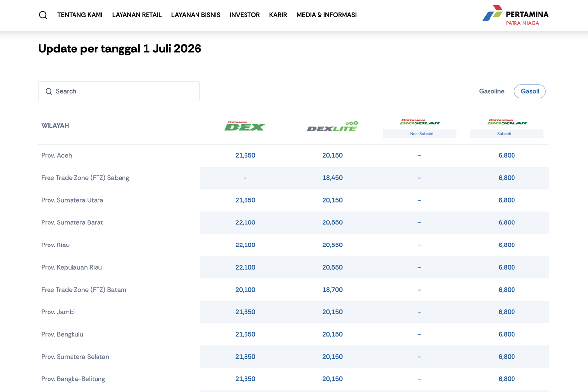
Task: Click the Pertamina Patra Niaga logo
Action: point(515,15)
